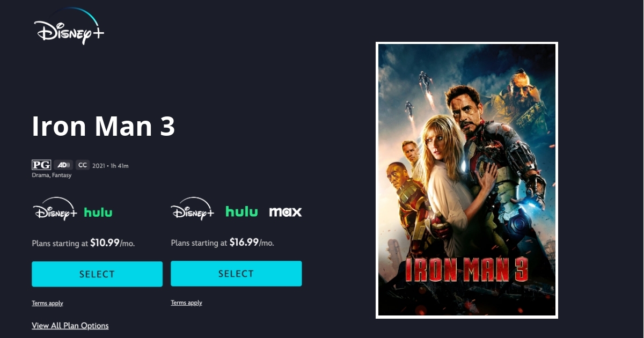Click the Iron Man 3 movie poster
Viewport: 644px width, 338px height.
(467, 180)
